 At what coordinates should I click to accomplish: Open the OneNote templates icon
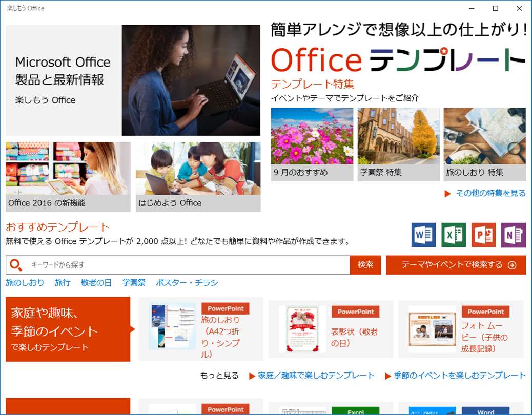pos(514,235)
